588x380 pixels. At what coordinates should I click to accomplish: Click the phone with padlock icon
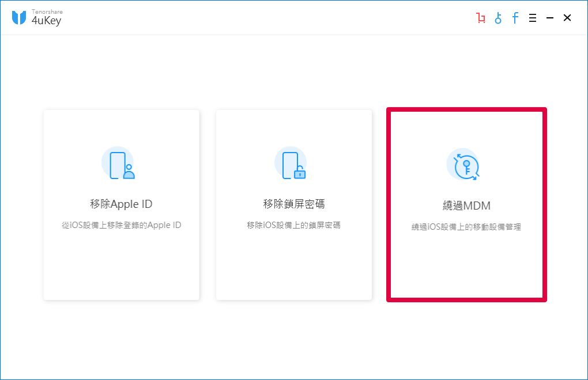(x=291, y=164)
